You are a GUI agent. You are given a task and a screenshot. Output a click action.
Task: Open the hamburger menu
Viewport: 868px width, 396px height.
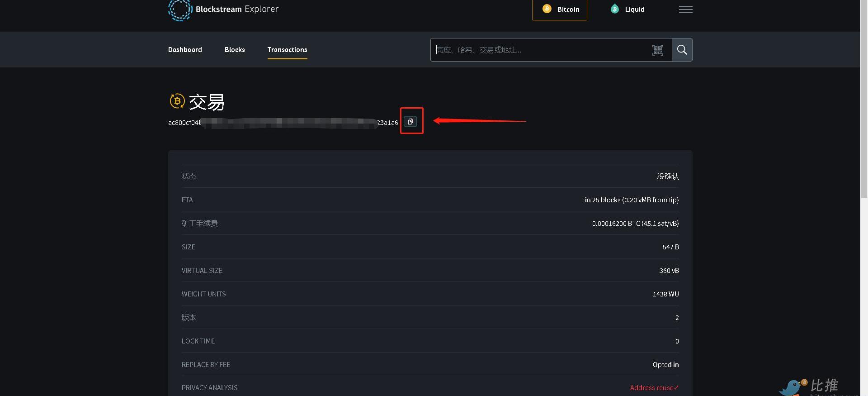pyautogui.click(x=685, y=10)
